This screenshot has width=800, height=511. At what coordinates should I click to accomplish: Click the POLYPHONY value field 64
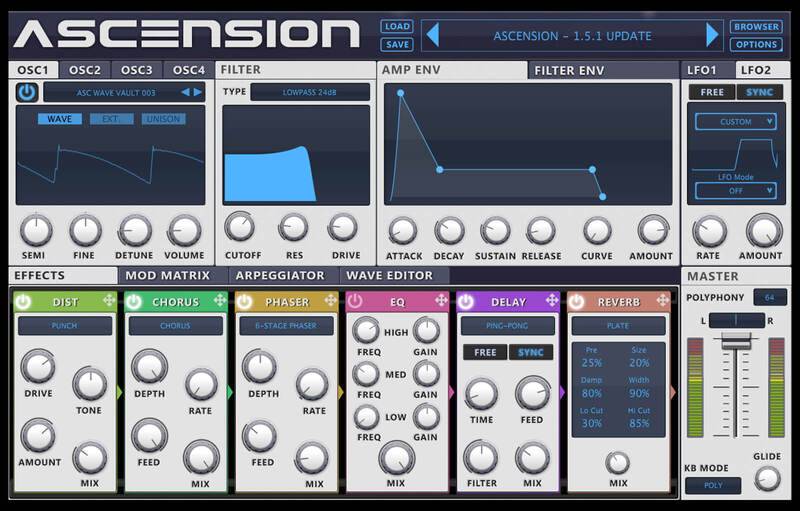(x=769, y=297)
